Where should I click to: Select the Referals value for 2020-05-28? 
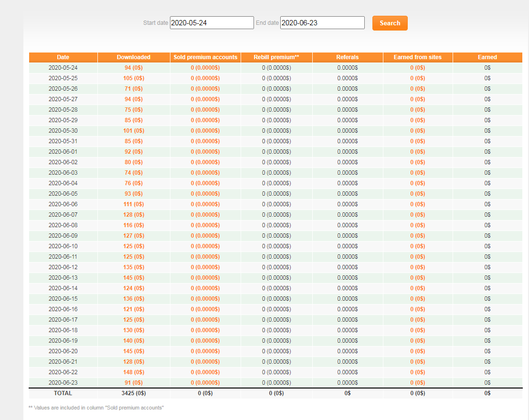coord(348,110)
